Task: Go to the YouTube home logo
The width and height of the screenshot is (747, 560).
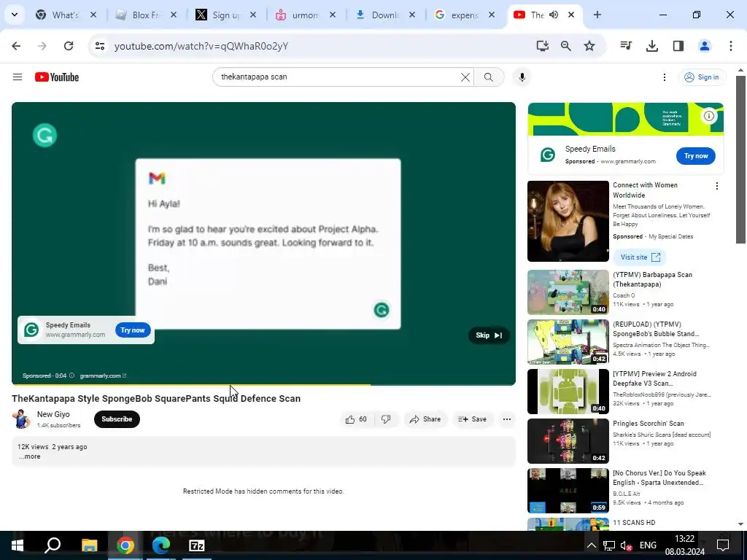Action: click(57, 77)
